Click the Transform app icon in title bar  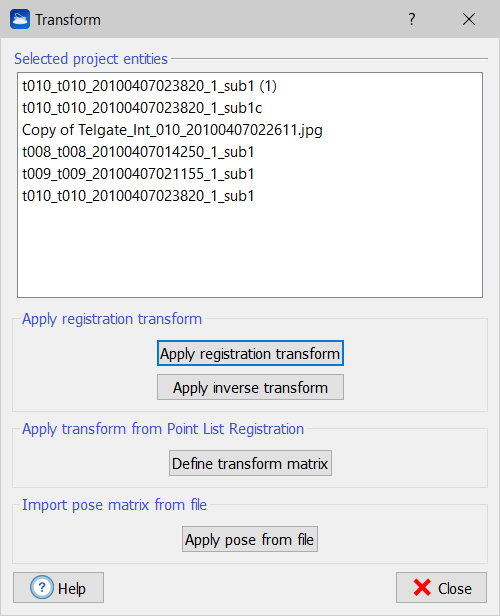coord(20,19)
